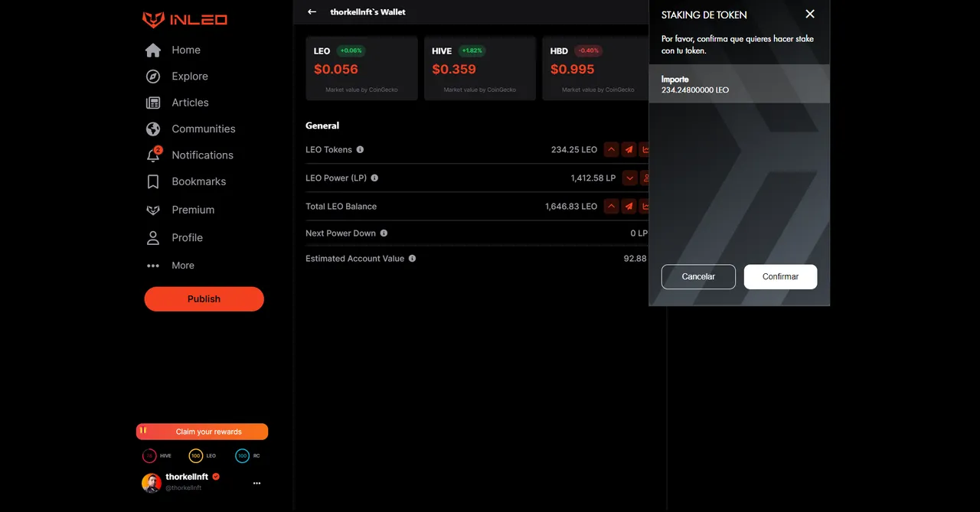The height and width of the screenshot is (512, 980).
Task: Click chart icon in Total LEO Balance row
Action: point(645,206)
